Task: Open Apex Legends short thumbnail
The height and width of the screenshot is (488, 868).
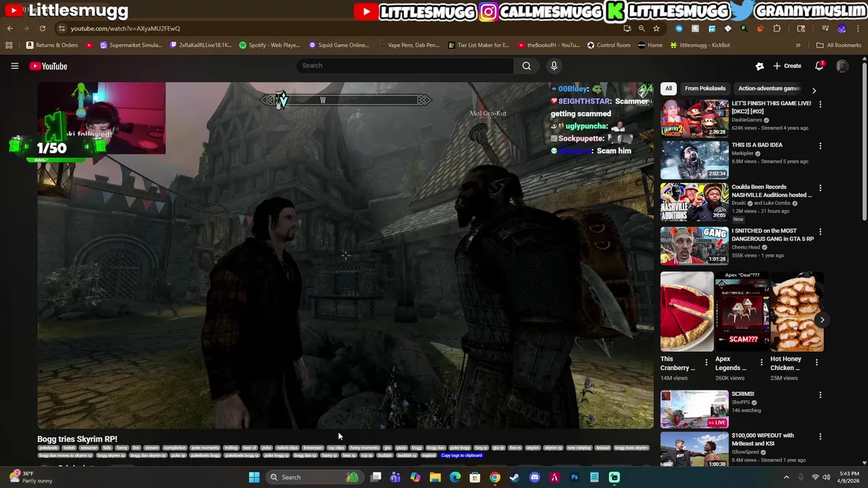Action: point(742,312)
